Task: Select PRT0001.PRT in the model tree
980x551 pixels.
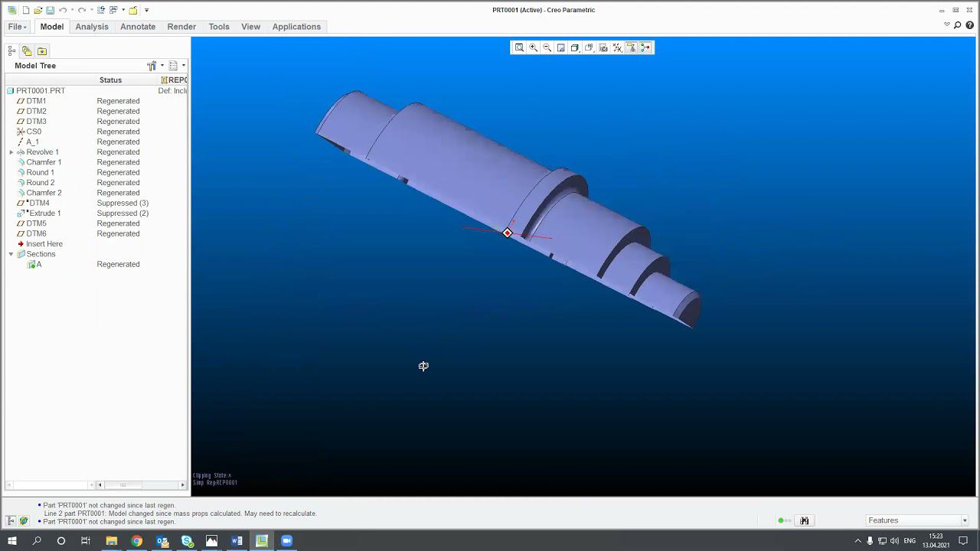Action: tap(41, 91)
